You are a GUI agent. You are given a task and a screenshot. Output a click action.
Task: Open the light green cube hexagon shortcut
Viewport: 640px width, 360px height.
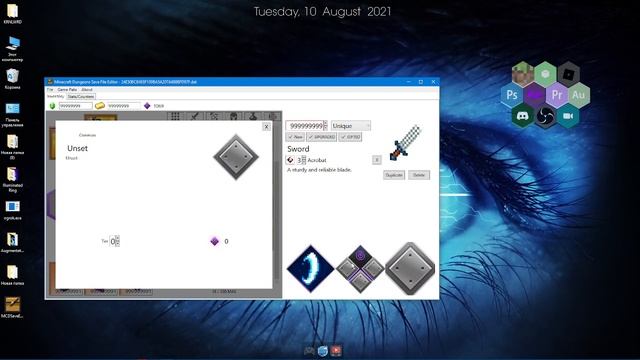(545, 73)
